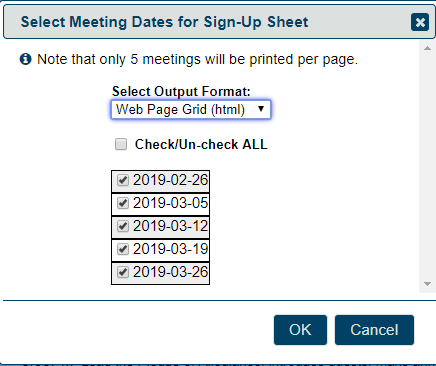Image resolution: width=436 pixels, height=366 pixels.
Task: Click the Cancel button
Action: pos(374,330)
